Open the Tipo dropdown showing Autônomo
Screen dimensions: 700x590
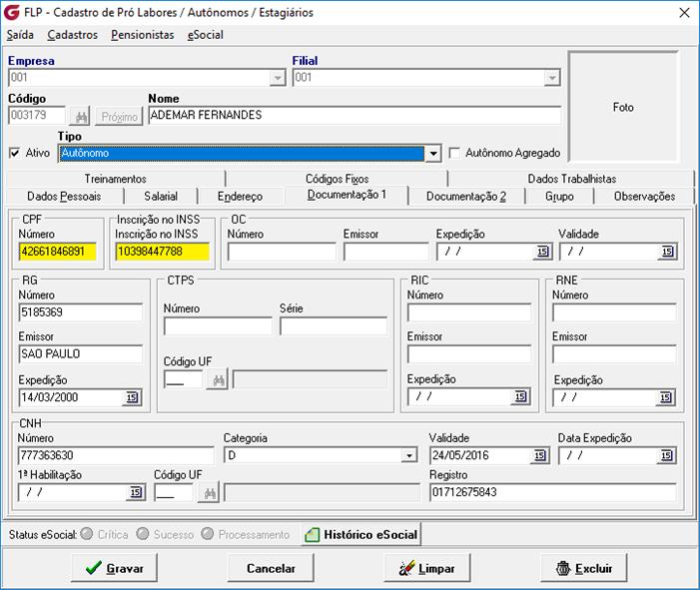(432, 154)
